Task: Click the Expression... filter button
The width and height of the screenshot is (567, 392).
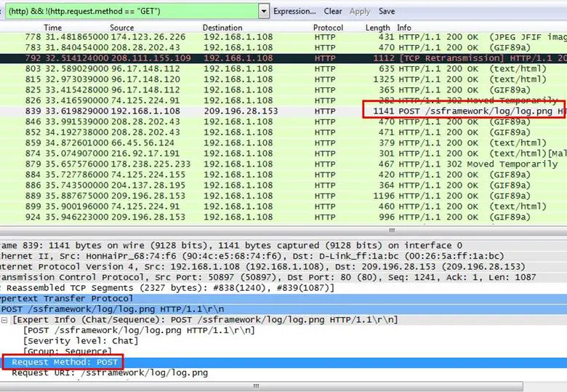Action: (x=294, y=11)
